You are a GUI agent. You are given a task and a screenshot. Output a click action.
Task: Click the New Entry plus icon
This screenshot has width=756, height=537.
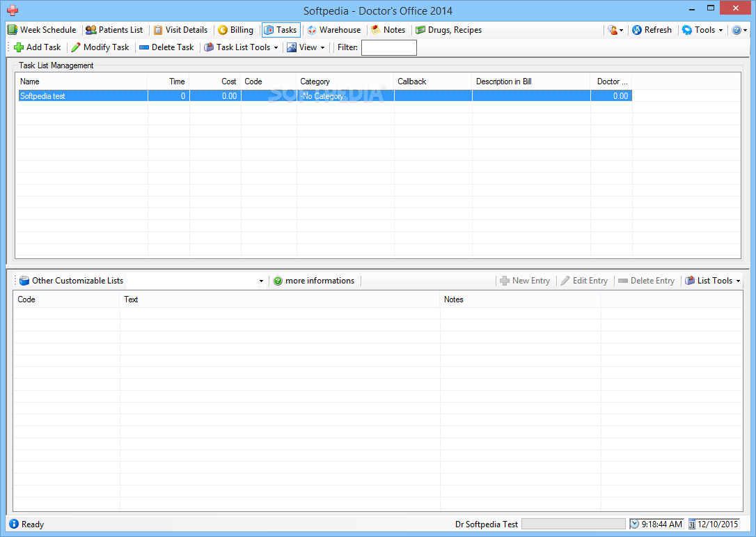[504, 281]
